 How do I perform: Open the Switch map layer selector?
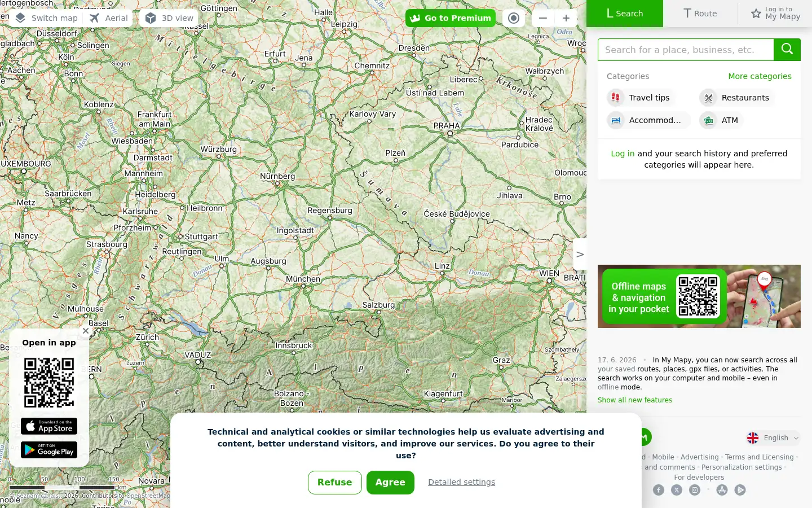click(x=46, y=18)
